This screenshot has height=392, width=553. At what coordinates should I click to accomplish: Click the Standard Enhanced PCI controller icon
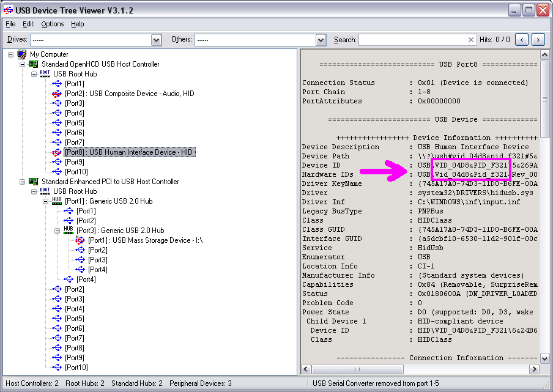[34, 182]
